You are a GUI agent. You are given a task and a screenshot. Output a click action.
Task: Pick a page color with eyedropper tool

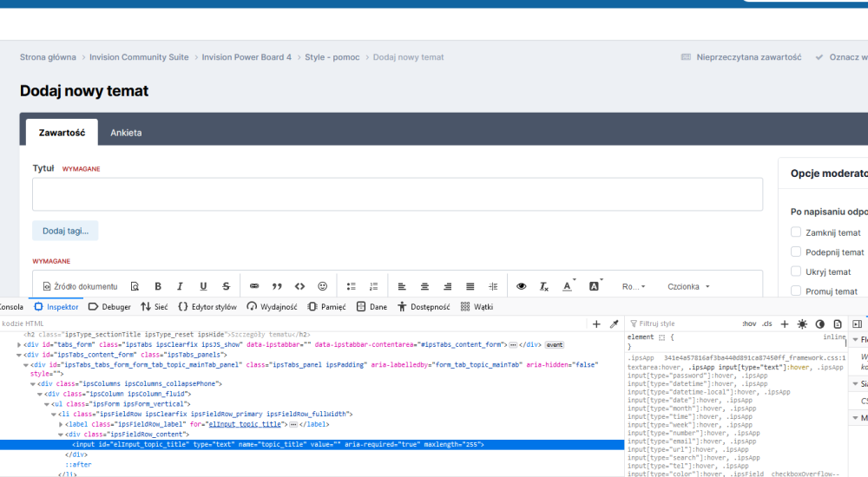tap(615, 323)
